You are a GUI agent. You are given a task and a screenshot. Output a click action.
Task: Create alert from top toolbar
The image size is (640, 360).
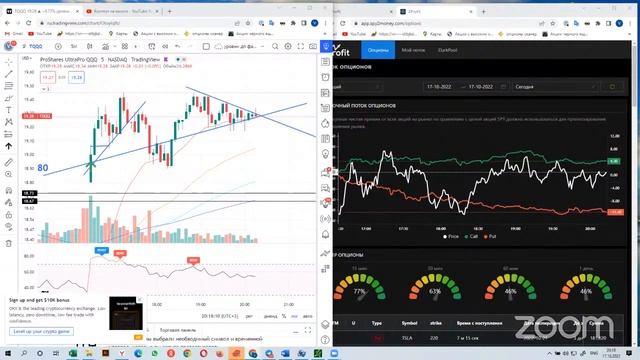coord(151,47)
